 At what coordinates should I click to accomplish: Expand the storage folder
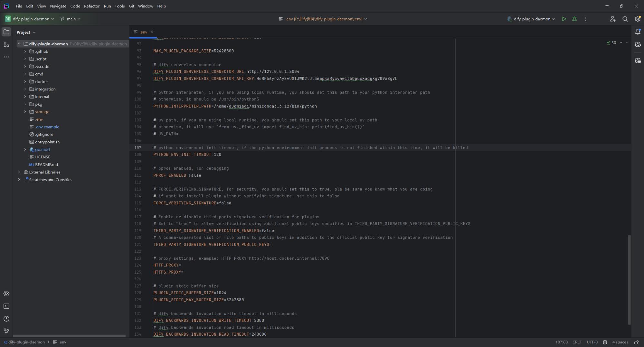point(25,112)
